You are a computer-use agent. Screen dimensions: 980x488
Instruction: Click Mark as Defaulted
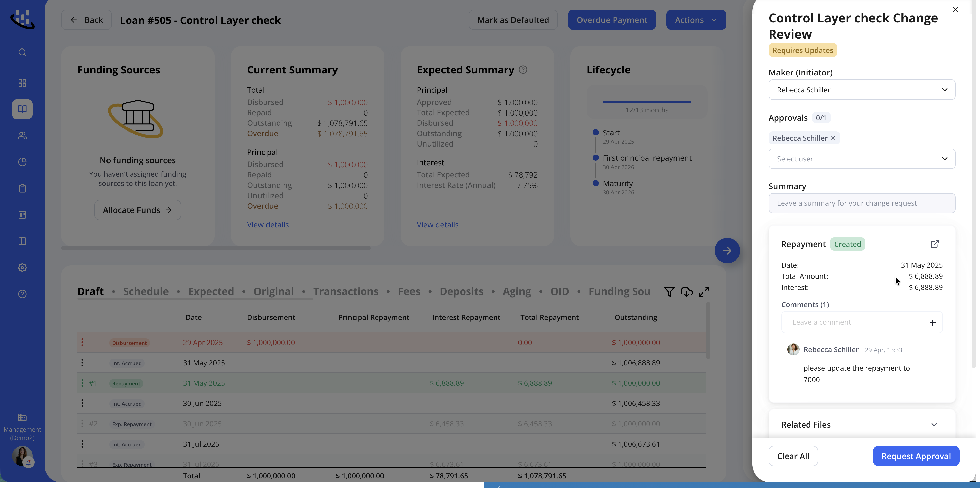point(513,20)
